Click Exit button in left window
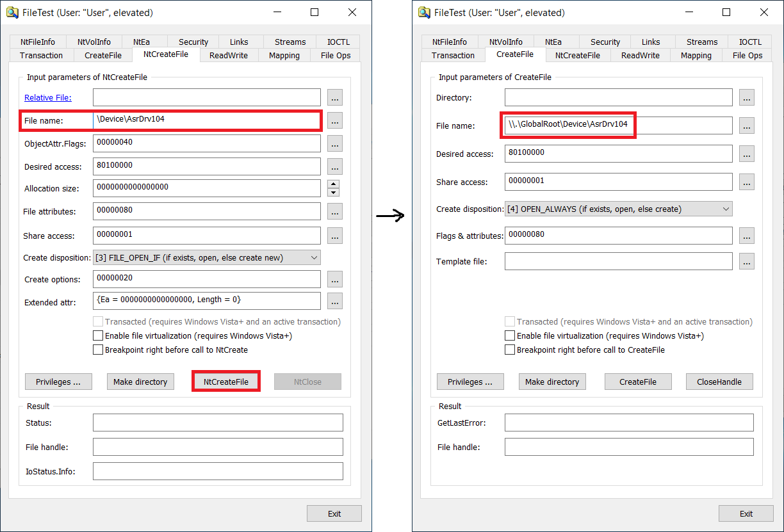Screen dimensions: 784x532 coord(334,513)
